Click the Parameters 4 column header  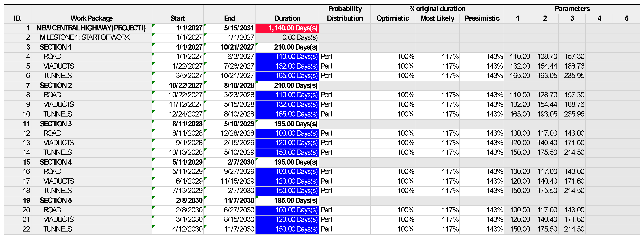pos(599,18)
